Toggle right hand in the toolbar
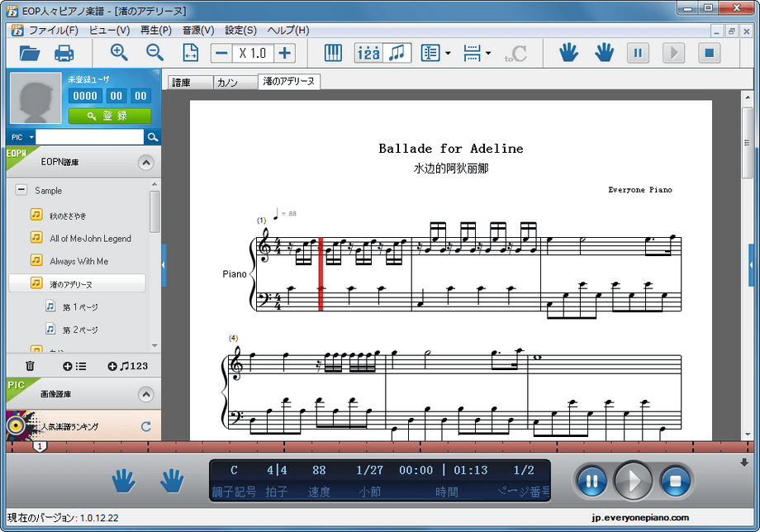This screenshot has width=760, height=532. pyautogui.click(x=605, y=52)
